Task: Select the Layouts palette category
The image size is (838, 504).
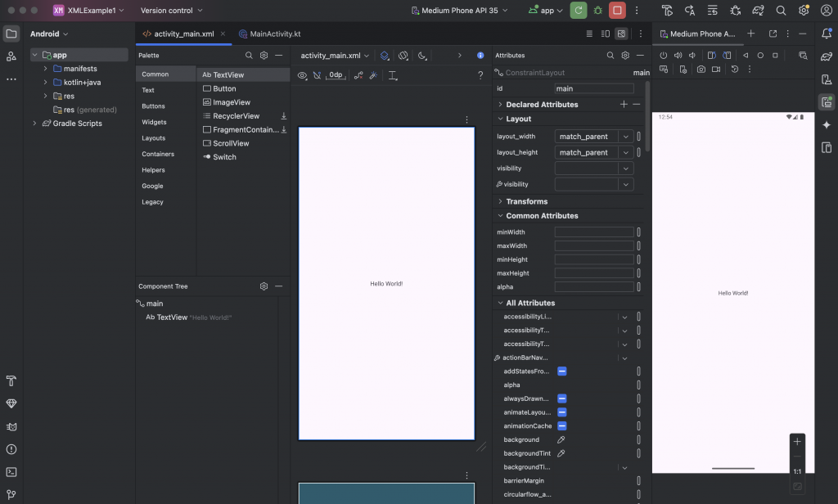Action: (154, 138)
